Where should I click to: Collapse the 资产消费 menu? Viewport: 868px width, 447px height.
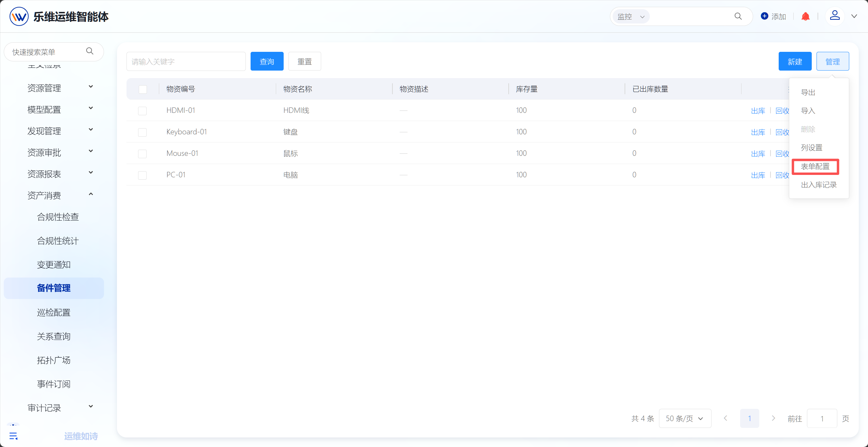[x=91, y=194]
